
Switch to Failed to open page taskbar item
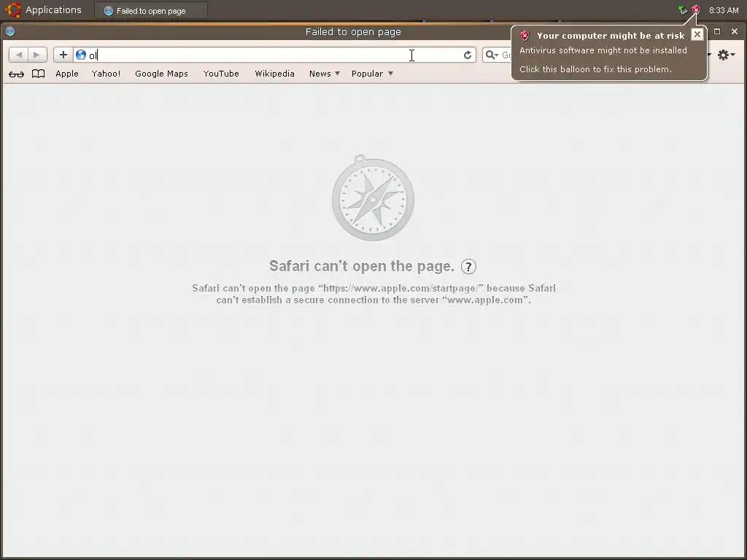pos(150,10)
